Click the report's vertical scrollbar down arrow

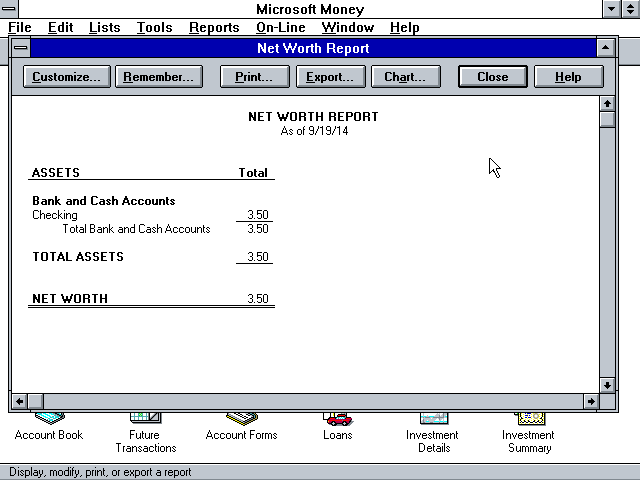tap(606, 385)
